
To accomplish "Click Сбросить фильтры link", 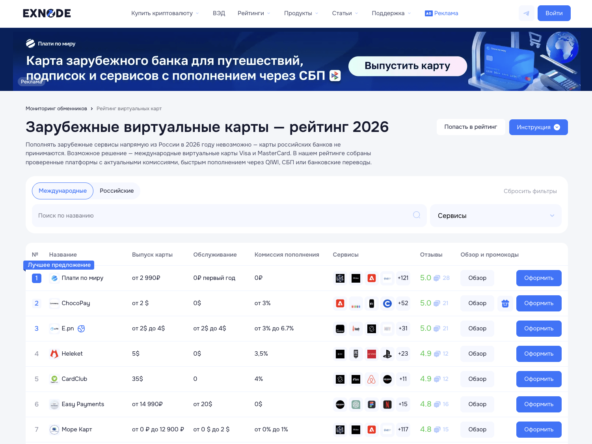I will coord(530,191).
